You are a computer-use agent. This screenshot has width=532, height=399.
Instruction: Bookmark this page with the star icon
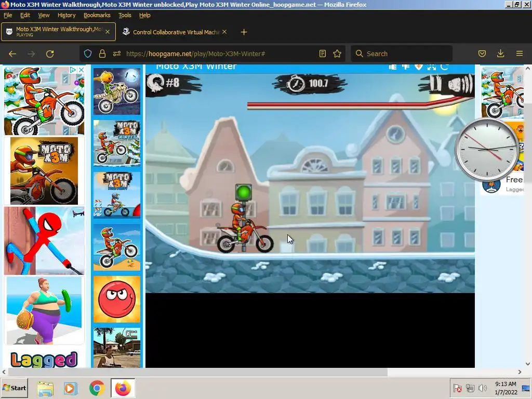pos(337,54)
